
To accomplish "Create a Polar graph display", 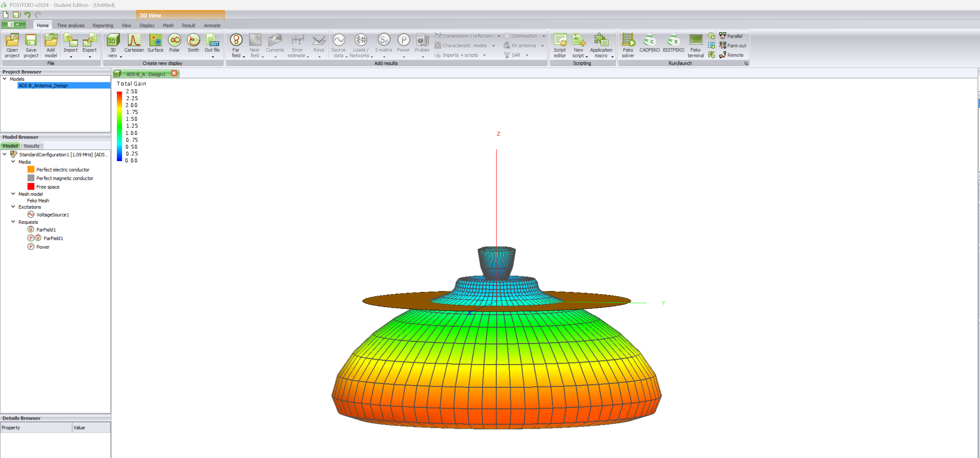I will coord(174,43).
